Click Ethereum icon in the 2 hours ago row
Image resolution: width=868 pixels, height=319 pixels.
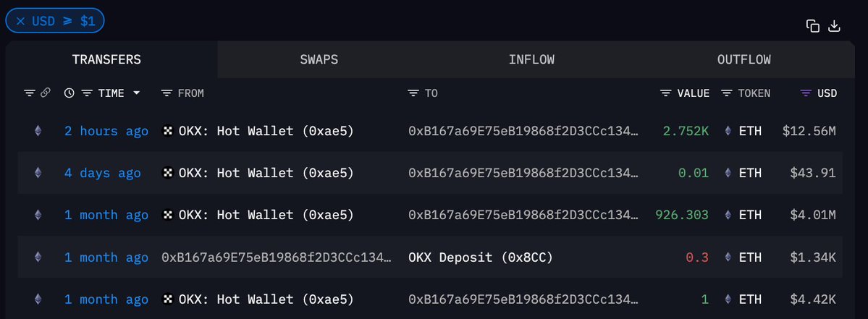pos(38,131)
